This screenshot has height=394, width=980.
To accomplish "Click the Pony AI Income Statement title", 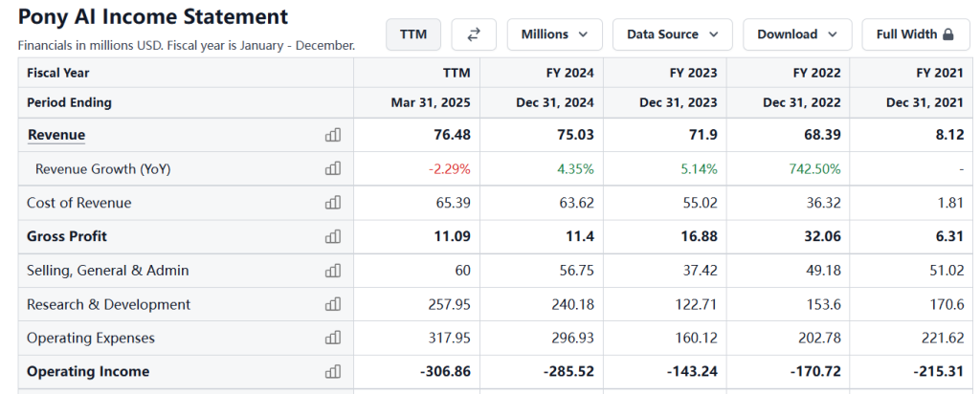I will tap(153, 17).
